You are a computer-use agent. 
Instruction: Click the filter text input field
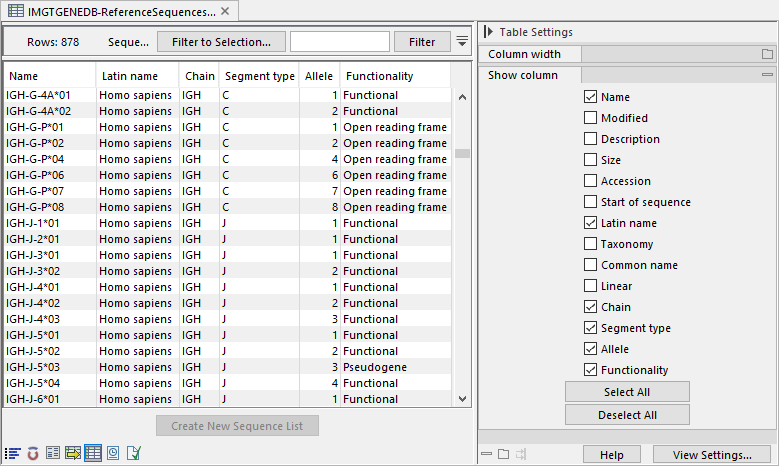pos(340,42)
